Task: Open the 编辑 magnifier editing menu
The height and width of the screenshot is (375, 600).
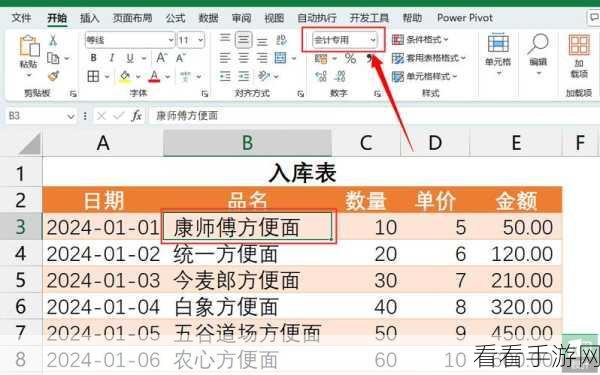Action: pyautogui.click(x=538, y=54)
